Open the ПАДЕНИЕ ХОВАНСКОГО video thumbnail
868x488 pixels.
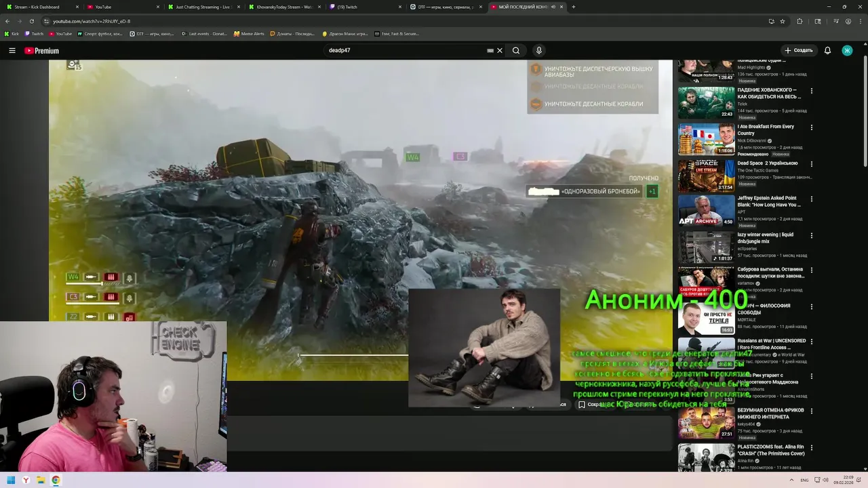click(706, 102)
